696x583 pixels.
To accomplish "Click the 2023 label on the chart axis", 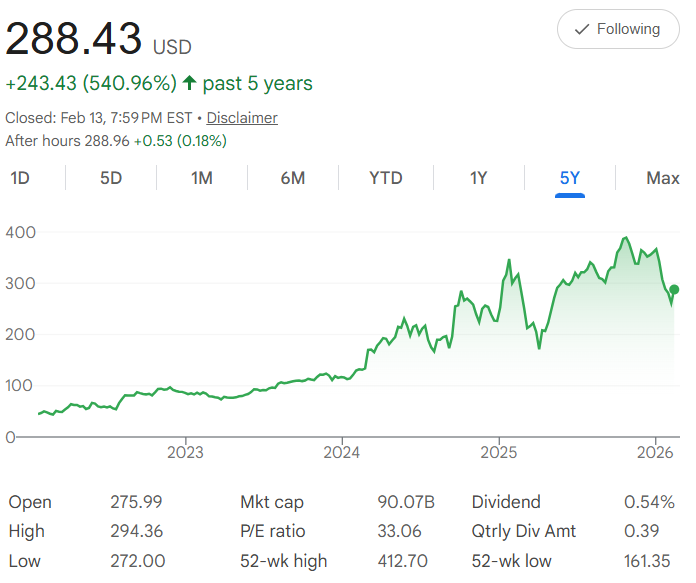I will tap(185, 452).
